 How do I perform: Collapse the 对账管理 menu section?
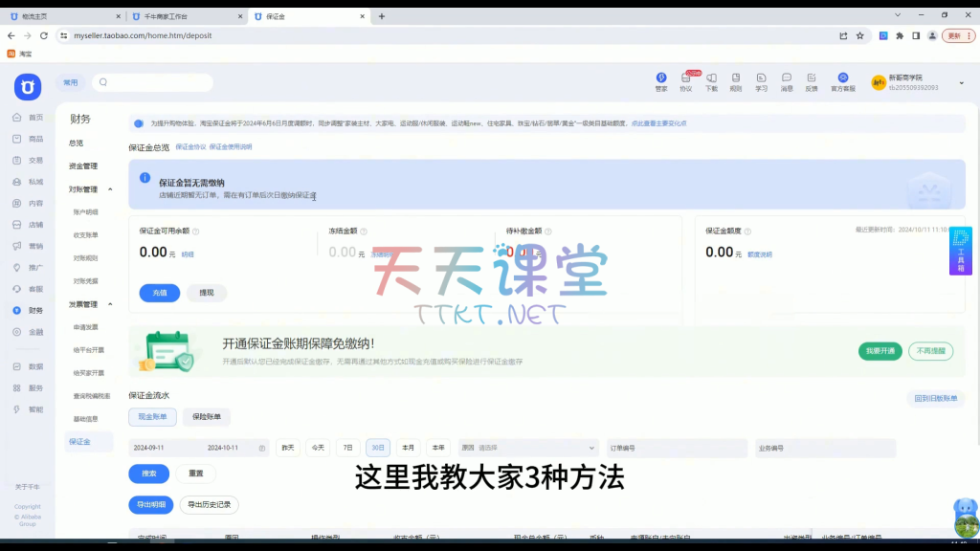coord(110,189)
